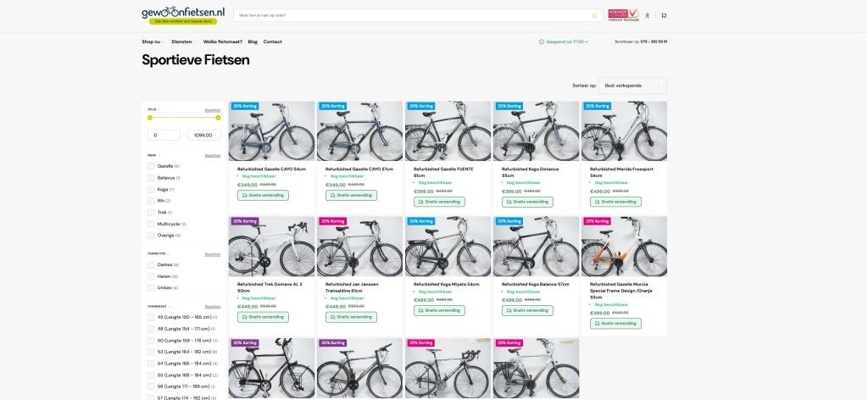Click the Sportieve Fietsen page heading
868x400 pixels.
(x=196, y=60)
